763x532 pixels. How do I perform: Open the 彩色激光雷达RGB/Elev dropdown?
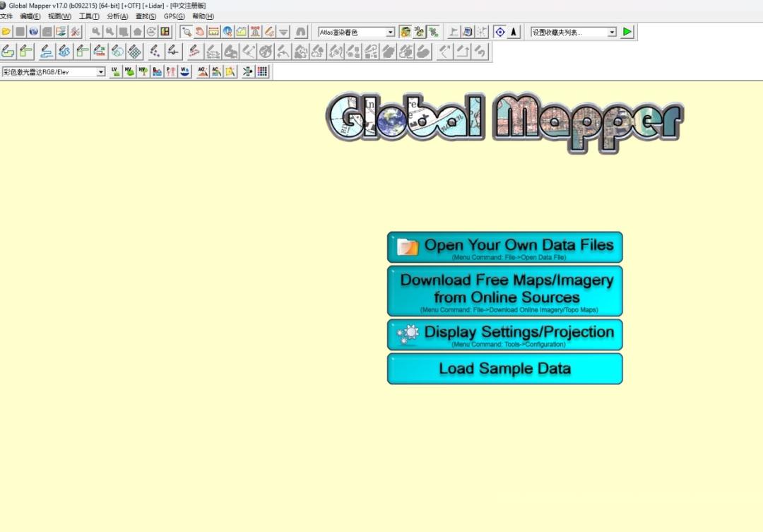click(100, 71)
